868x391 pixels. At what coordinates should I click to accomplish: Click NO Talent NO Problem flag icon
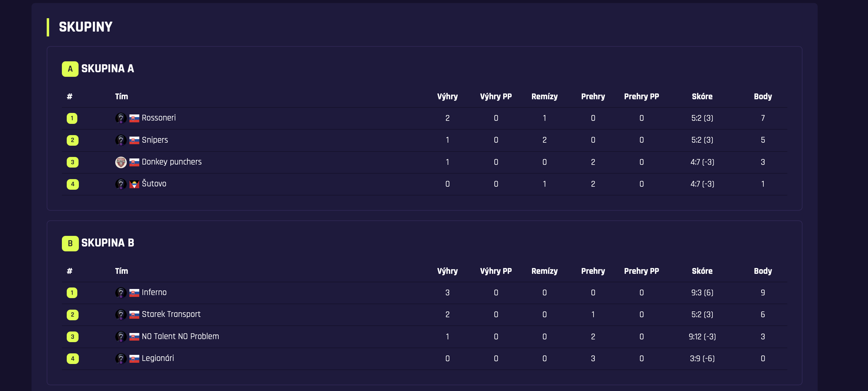tap(134, 337)
